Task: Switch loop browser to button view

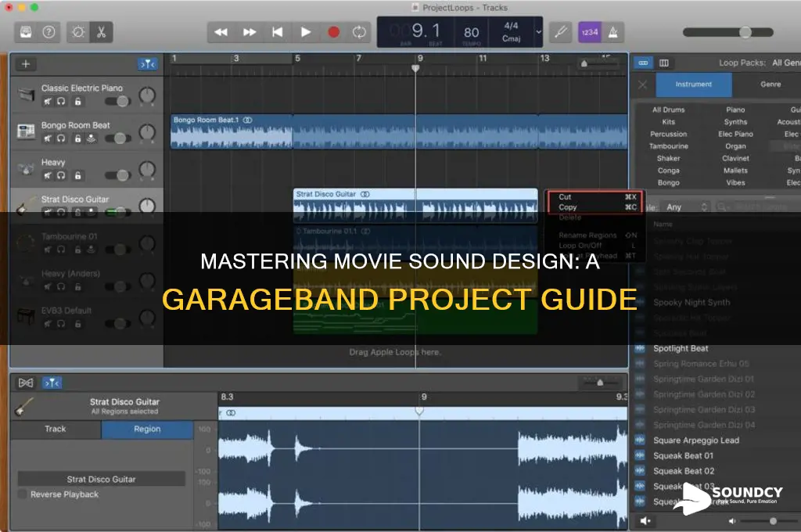Action: [643, 63]
